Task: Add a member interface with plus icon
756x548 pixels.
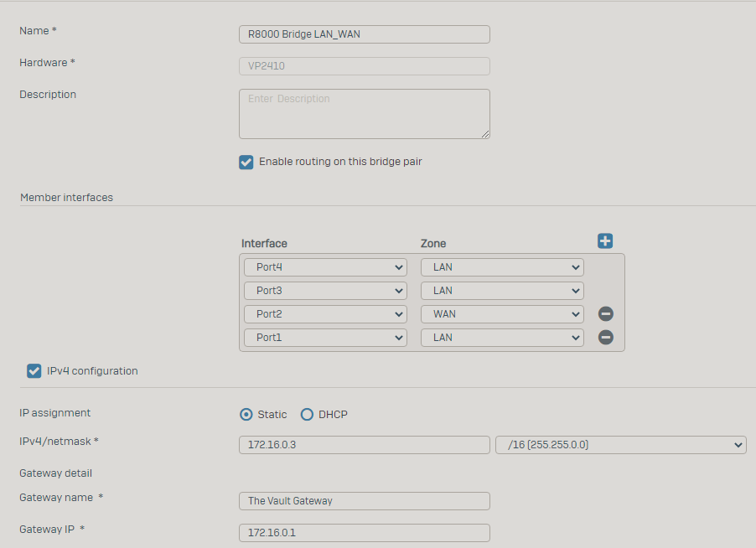Action: pyautogui.click(x=605, y=241)
